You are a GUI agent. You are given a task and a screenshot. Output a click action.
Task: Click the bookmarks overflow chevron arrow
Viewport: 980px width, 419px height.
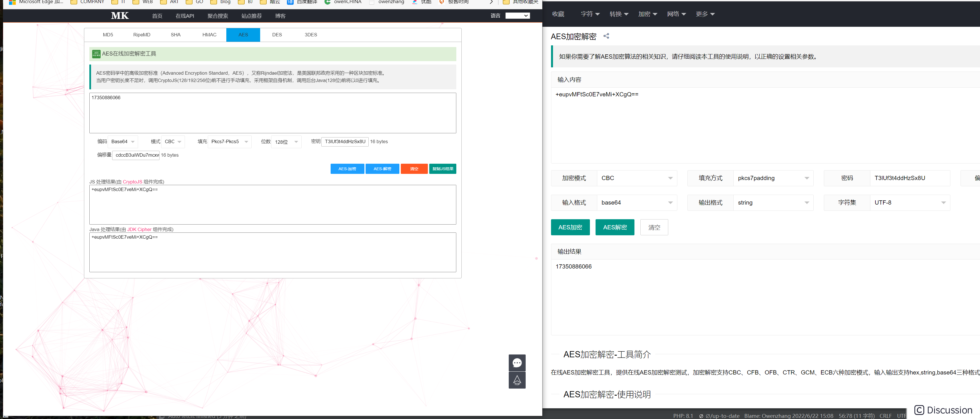point(491,2)
